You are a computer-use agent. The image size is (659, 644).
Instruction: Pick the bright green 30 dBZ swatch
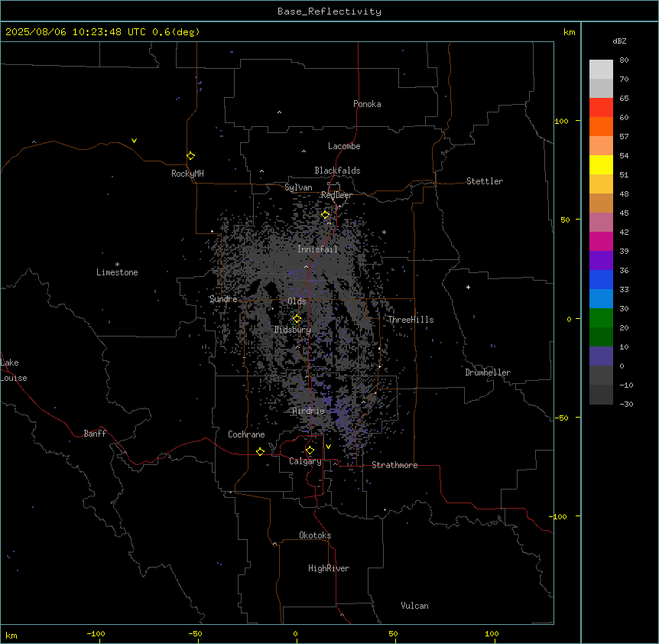coord(601,318)
